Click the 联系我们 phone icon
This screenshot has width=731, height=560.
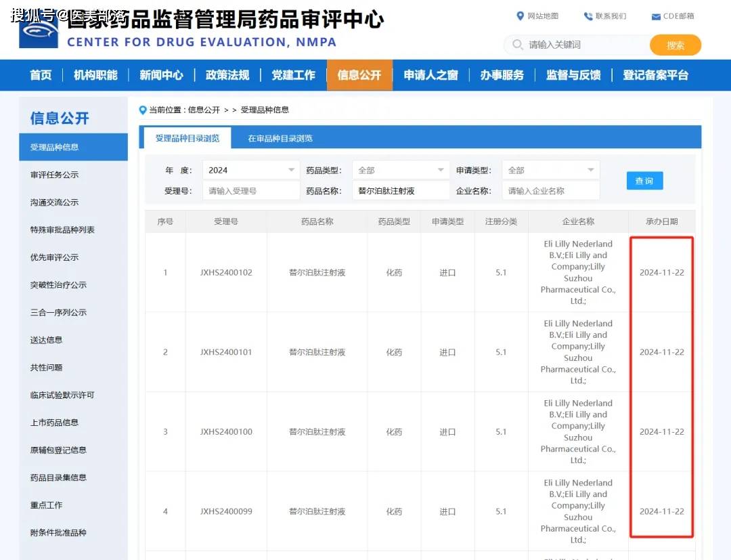(588, 16)
